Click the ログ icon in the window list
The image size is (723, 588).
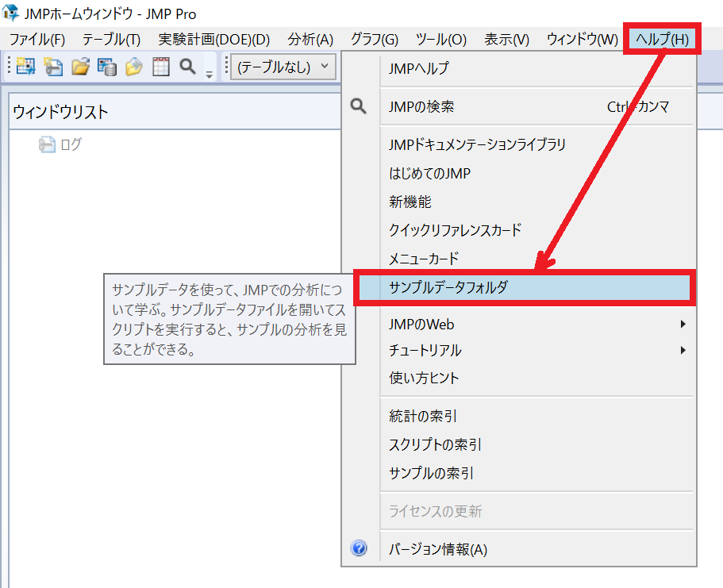click(48, 144)
